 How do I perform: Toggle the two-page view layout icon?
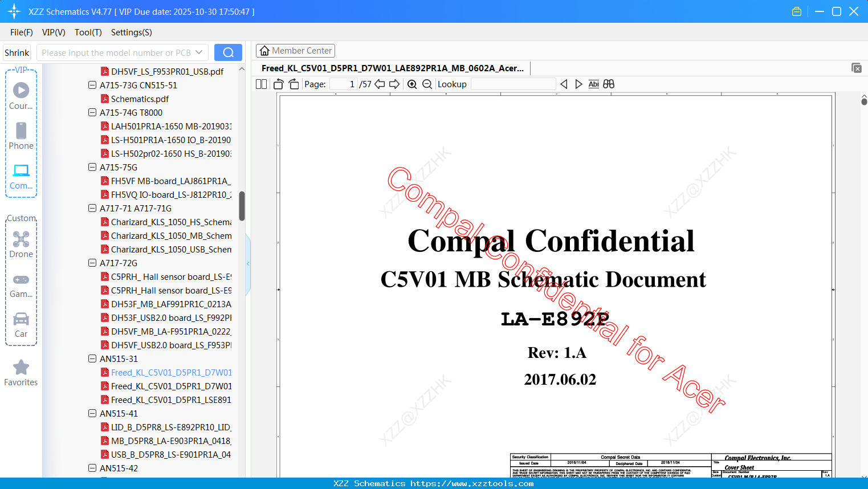click(x=261, y=84)
